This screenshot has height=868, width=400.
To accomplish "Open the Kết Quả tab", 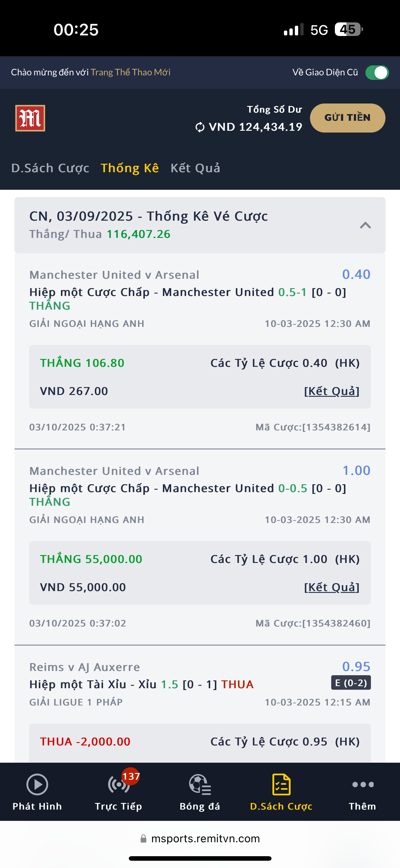I will pos(195,168).
